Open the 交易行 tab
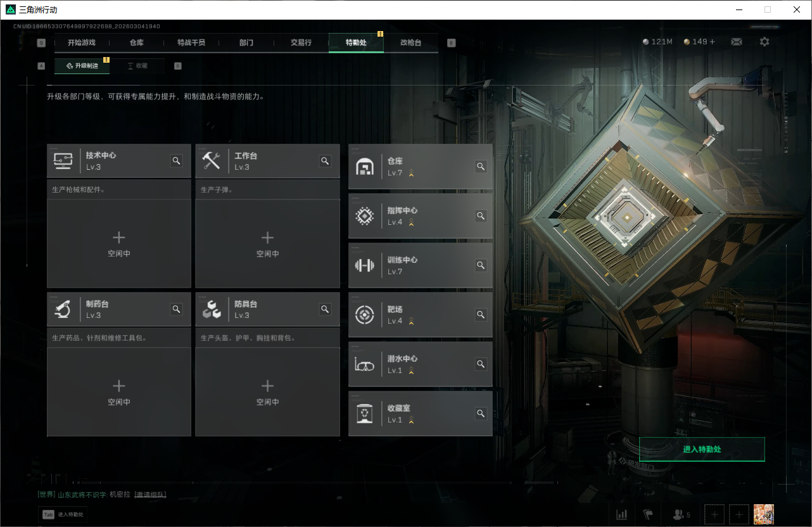Screen dimensions: 812x527 coord(300,42)
